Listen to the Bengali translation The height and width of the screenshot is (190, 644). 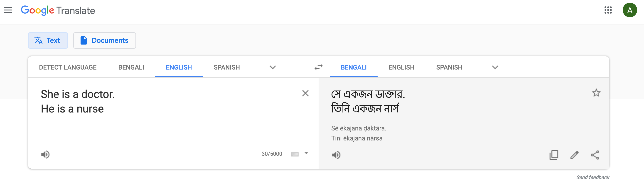(336, 155)
